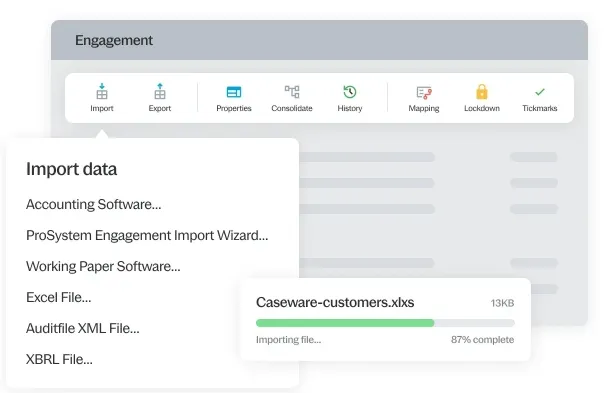Viewport: 604px width, 393px height.
Task: View History via clock icon
Action: click(350, 92)
